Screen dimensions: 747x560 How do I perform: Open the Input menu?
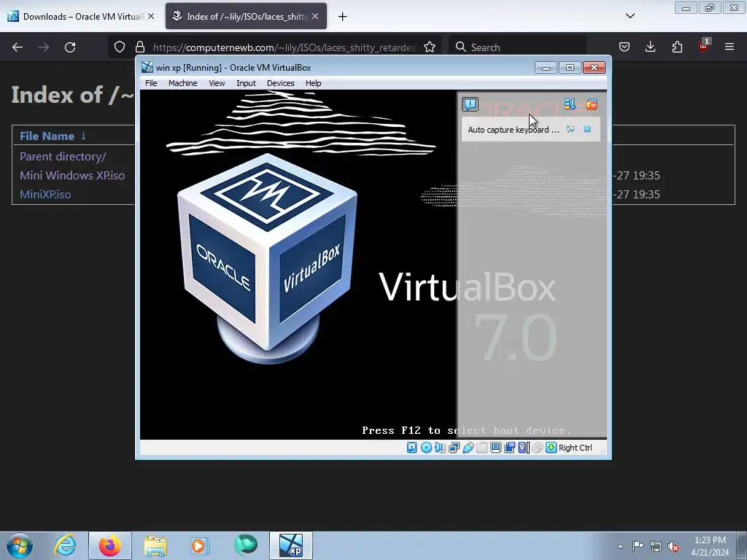click(246, 83)
